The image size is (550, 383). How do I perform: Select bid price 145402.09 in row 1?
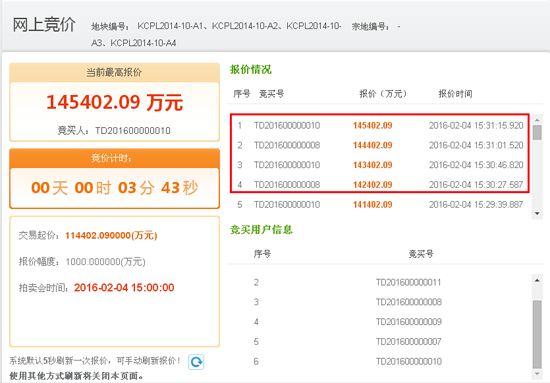point(373,126)
